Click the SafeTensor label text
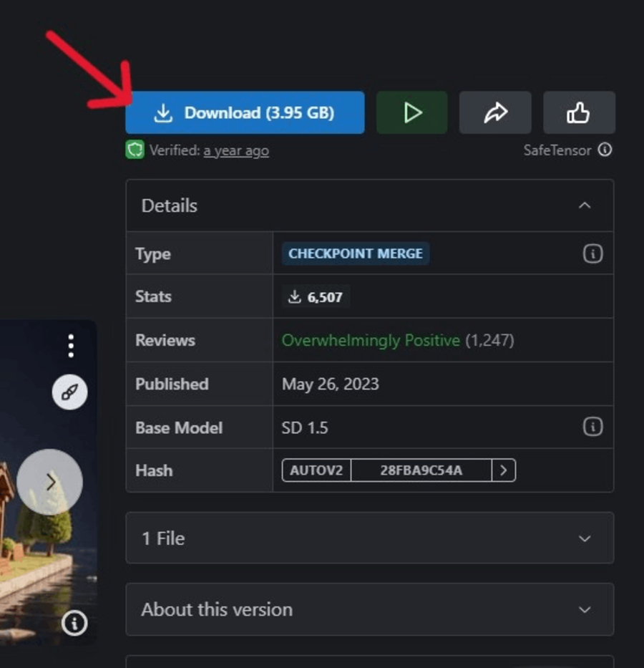The width and height of the screenshot is (644, 668). click(557, 150)
